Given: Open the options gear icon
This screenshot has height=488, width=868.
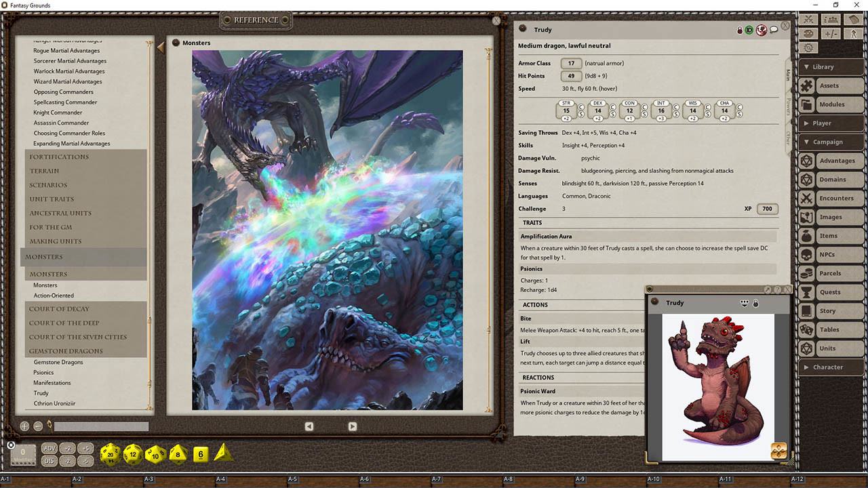Looking at the screenshot, I should pos(808,47).
